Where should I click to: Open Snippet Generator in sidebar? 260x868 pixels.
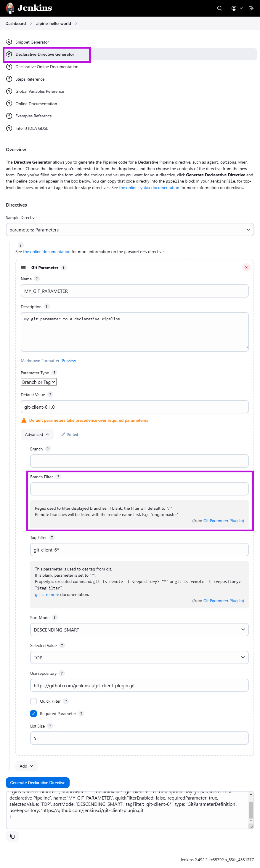[x=32, y=42]
